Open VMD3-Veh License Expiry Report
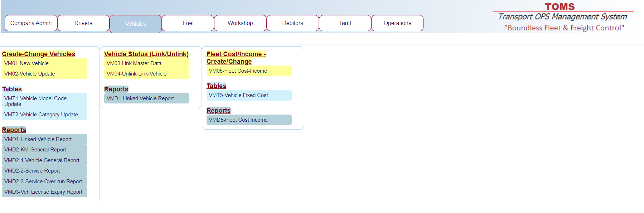 (44, 192)
